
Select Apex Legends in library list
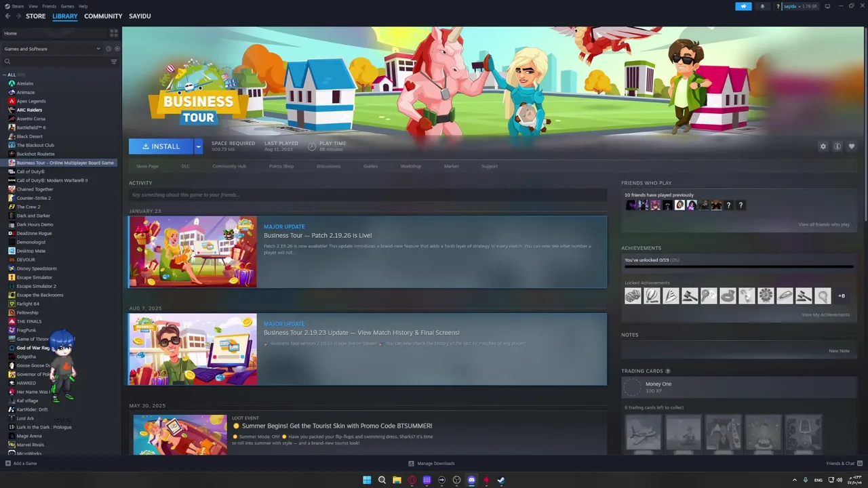[x=31, y=101]
